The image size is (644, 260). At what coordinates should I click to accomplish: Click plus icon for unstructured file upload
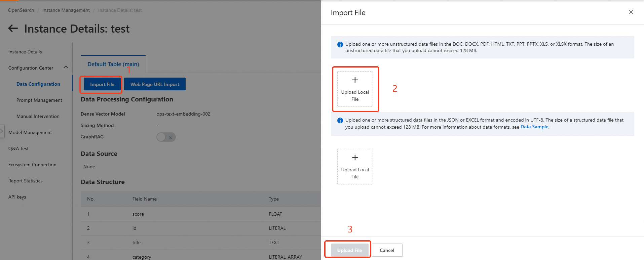point(355,80)
